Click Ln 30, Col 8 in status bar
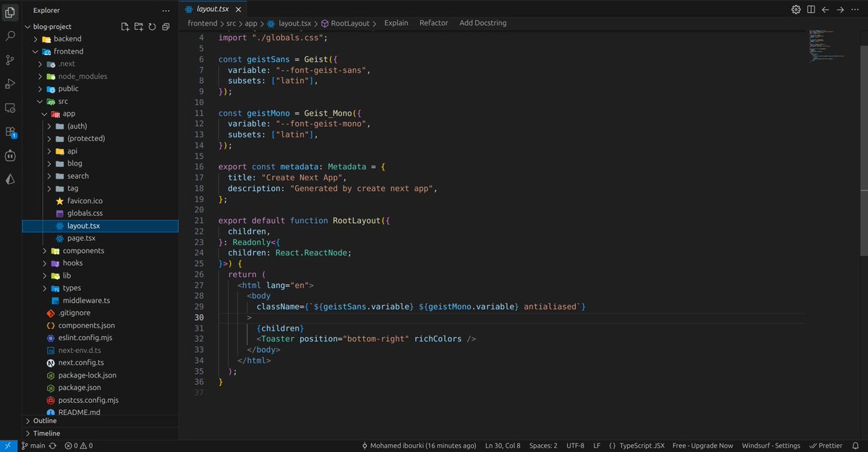Viewport: 868px width, 452px height. (503, 445)
